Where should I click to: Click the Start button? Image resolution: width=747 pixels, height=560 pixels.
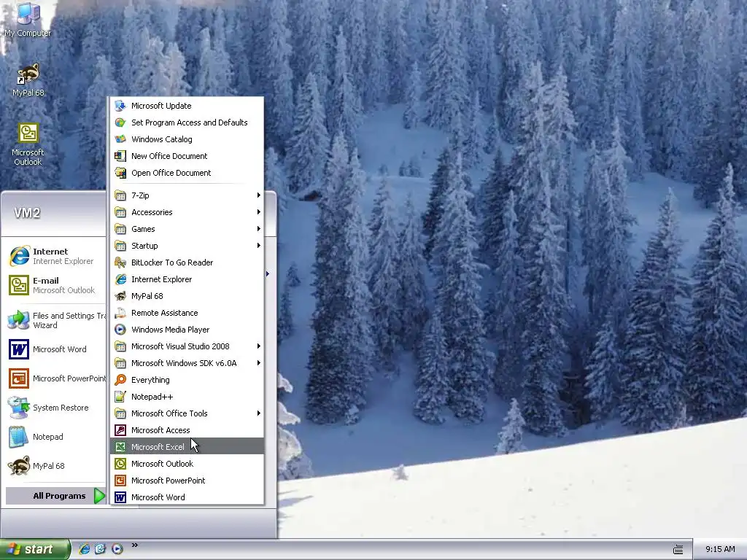coord(35,549)
